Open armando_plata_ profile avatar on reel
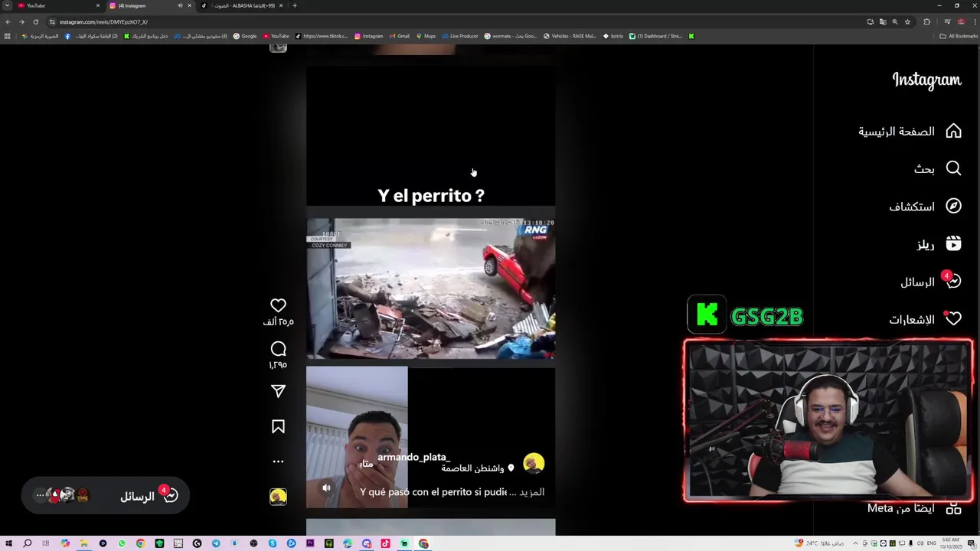The height and width of the screenshot is (551, 980). 534,463
